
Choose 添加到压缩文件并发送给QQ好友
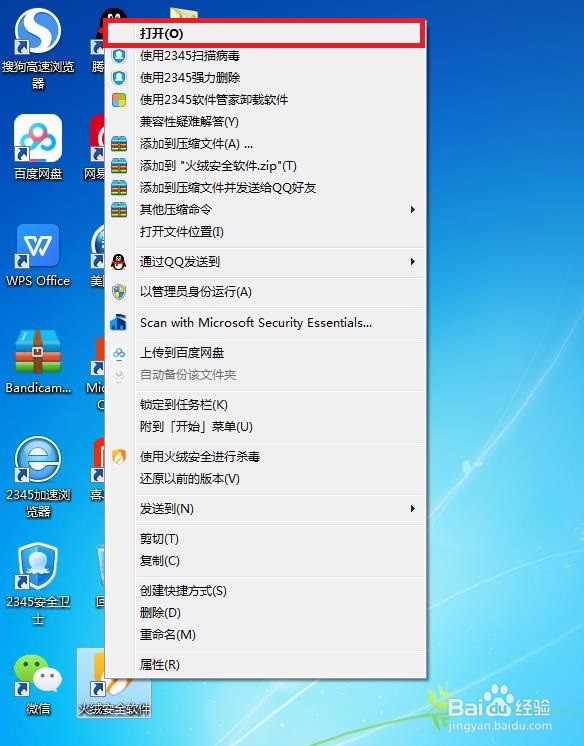[265, 187]
